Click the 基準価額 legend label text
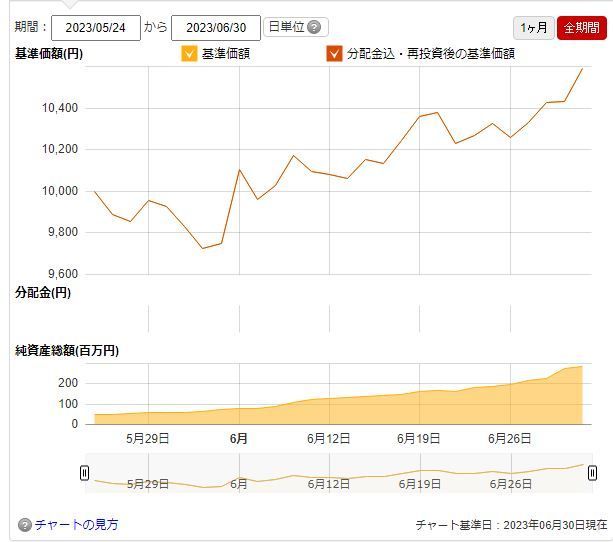This screenshot has height=542, width=613. pyautogui.click(x=225, y=54)
